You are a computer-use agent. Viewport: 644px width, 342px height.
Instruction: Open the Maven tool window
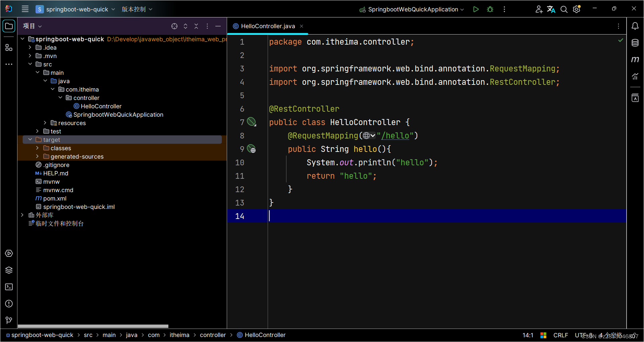coord(635,60)
